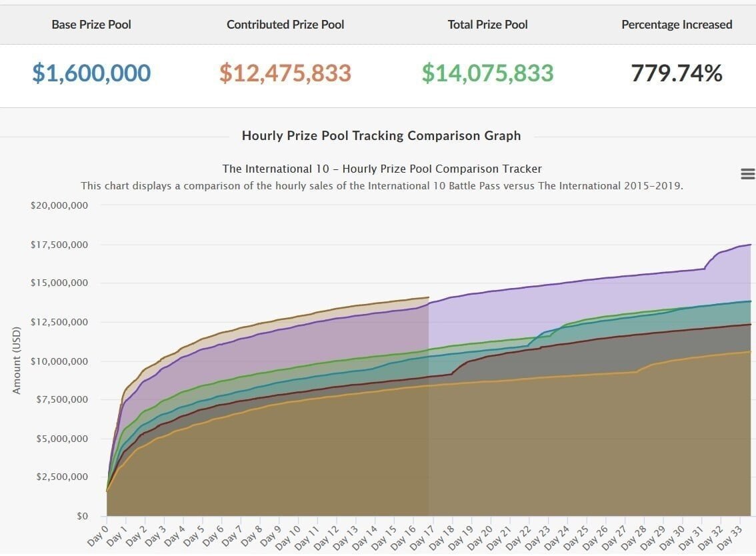Click the 779.74% percentage increased figure
Image resolution: width=756 pixels, height=556 pixels.
pyautogui.click(x=677, y=73)
